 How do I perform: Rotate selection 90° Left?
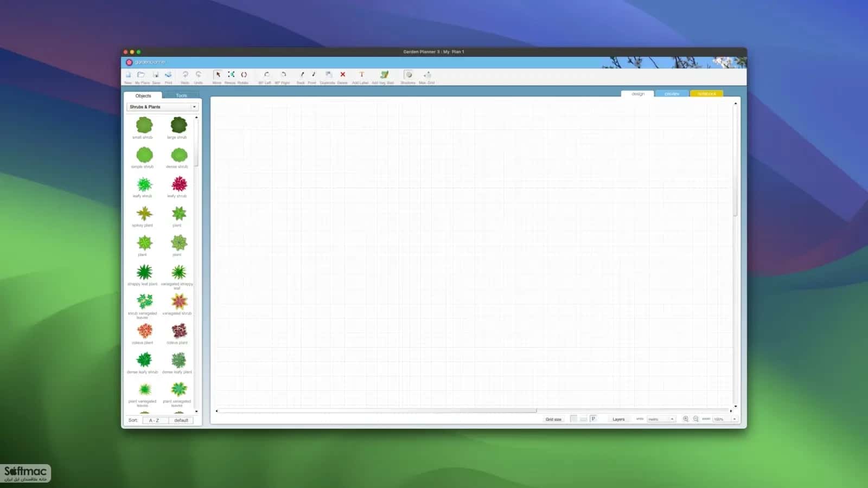(266, 75)
